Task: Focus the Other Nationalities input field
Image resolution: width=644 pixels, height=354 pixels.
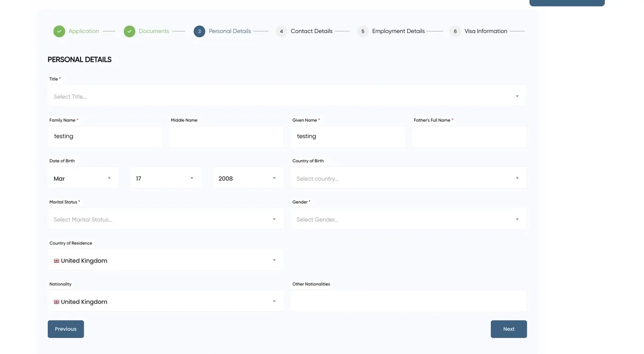Action: pos(408,302)
